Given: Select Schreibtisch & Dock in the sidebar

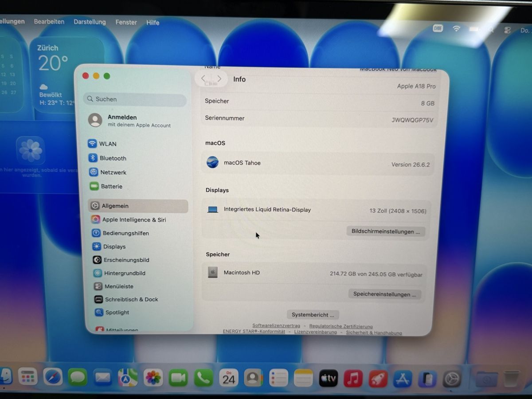Looking at the screenshot, I should pyautogui.click(x=126, y=299).
